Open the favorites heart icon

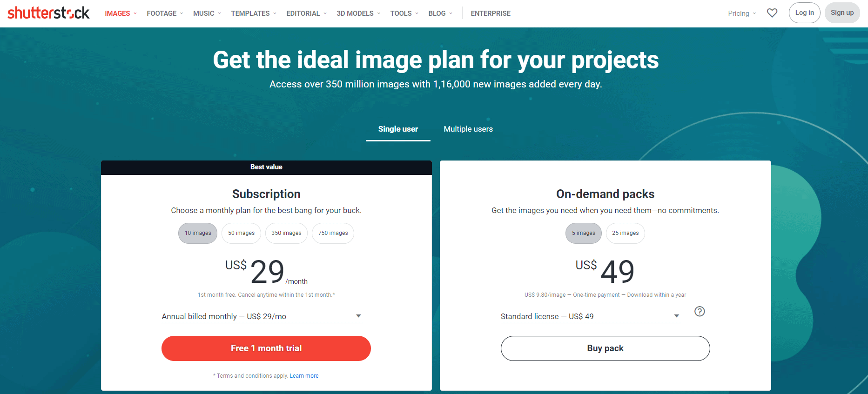pos(772,13)
